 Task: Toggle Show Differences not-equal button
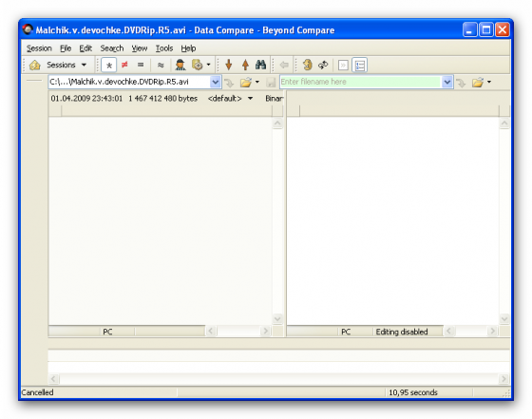pos(124,65)
